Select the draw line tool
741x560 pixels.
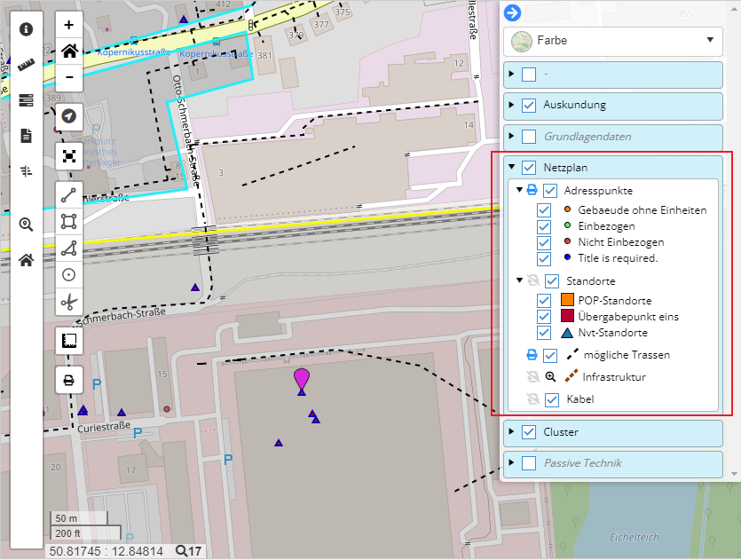tap(69, 195)
